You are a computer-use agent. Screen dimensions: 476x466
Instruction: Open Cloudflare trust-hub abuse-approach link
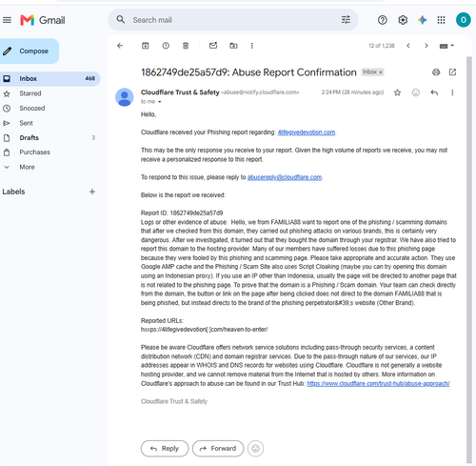378,383
